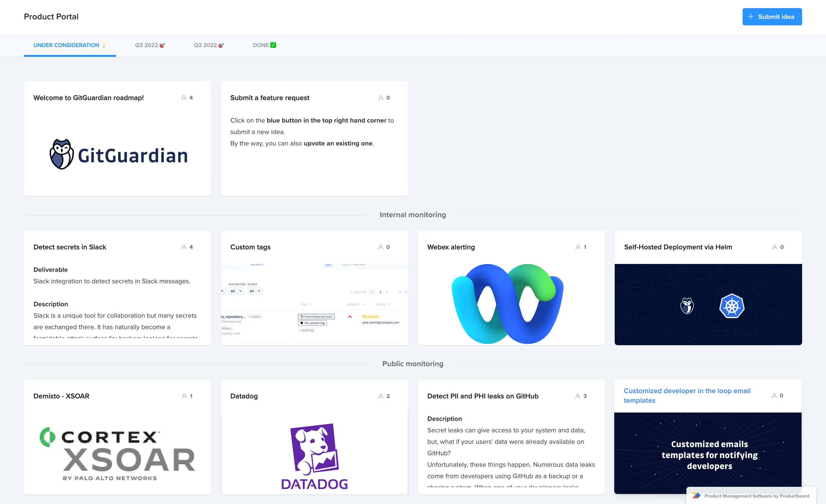Click the green checkmark beside Done
The height and width of the screenshot is (504, 826).
click(273, 45)
